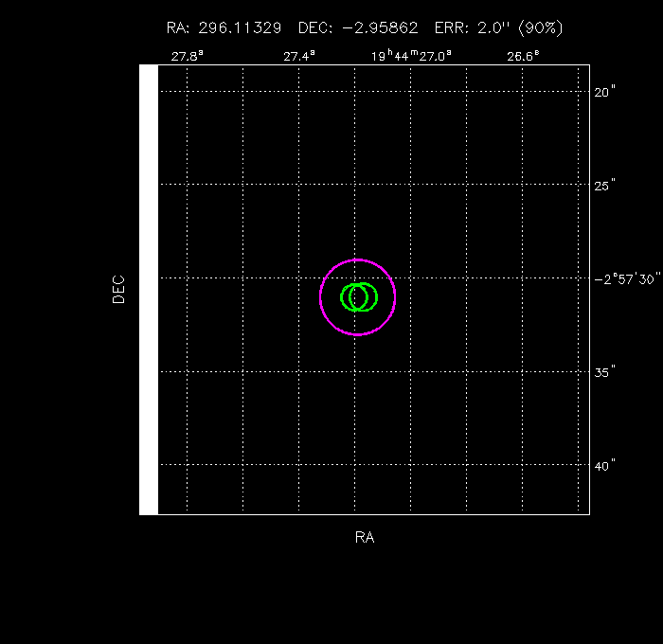
Task: Select the 26.6s top tick label
Action: tap(523, 56)
